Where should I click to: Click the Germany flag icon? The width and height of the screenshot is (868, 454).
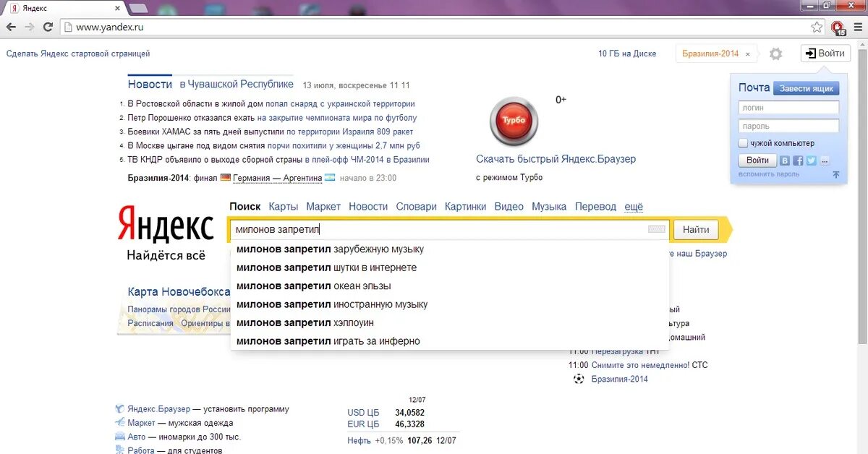point(226,178)
